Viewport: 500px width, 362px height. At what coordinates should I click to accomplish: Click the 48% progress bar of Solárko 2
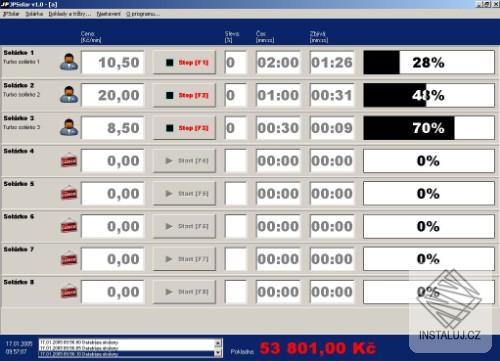click(429, 95)
